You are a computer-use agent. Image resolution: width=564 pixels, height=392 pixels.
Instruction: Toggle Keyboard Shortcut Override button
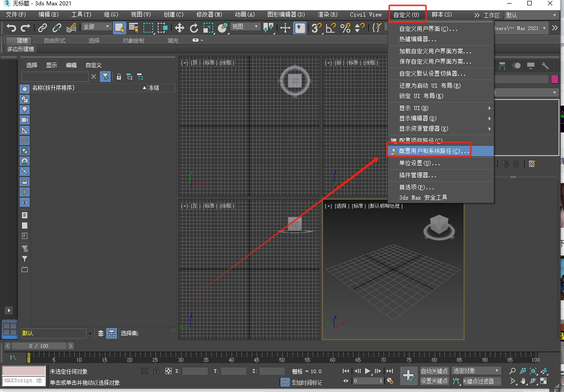[x=300, y=28]
